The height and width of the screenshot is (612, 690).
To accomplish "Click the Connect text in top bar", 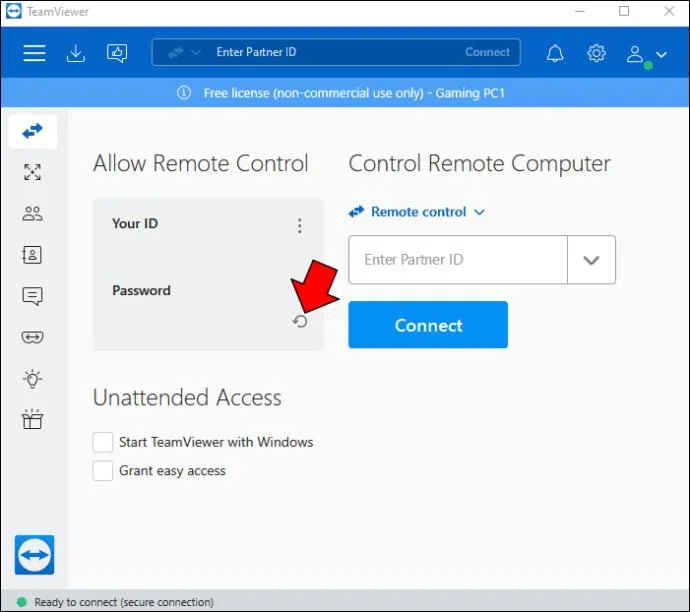I will [x=487, y=52].
